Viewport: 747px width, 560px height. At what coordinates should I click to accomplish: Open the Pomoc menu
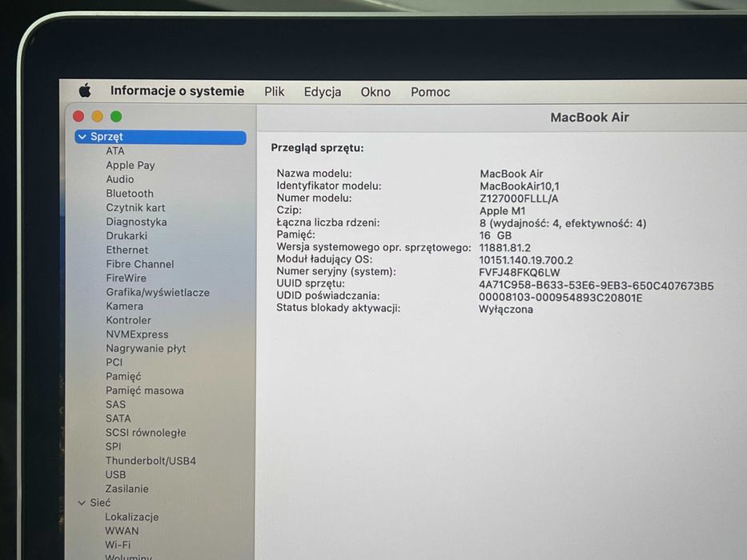pos(430,92)
